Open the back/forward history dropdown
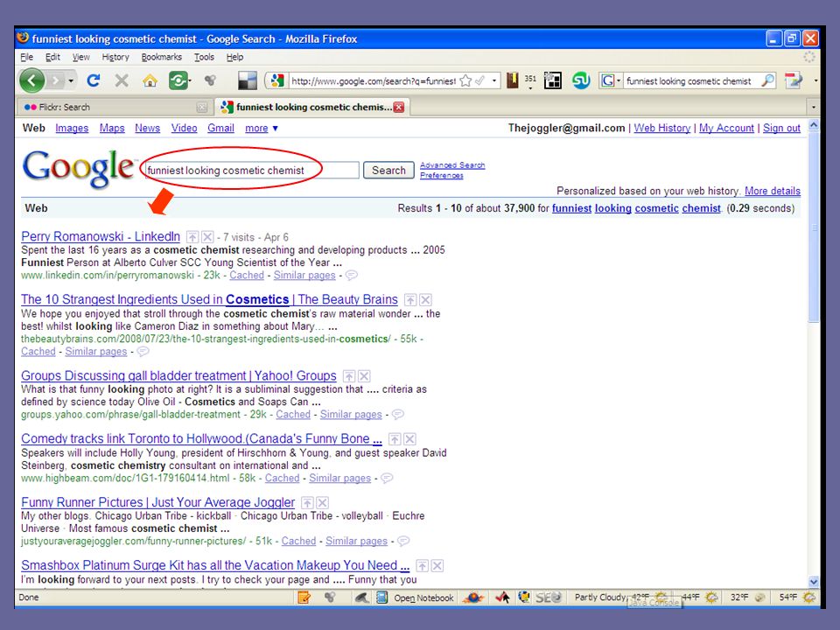This screenshot has height=630, width=840. (71, 81)
